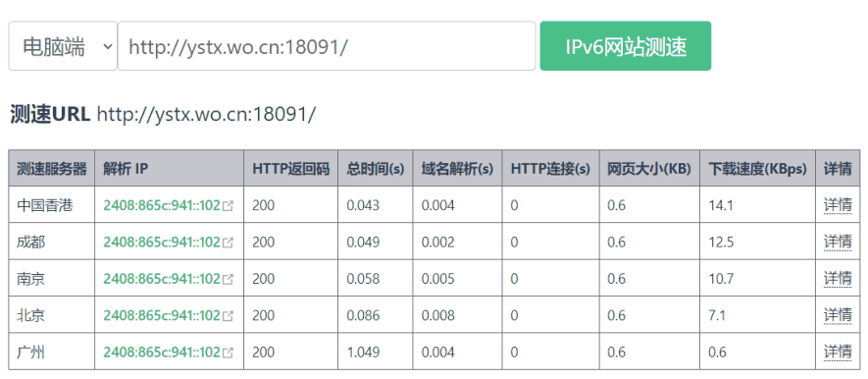Open the 电脑端 device dropdown
Viewport: 868px width, 379px height.
coord(63,46)
